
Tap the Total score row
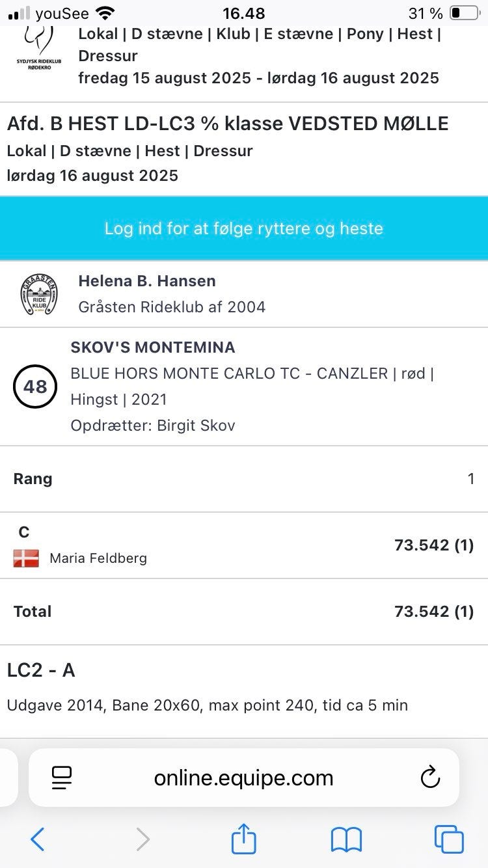click(x=243, y=612)
